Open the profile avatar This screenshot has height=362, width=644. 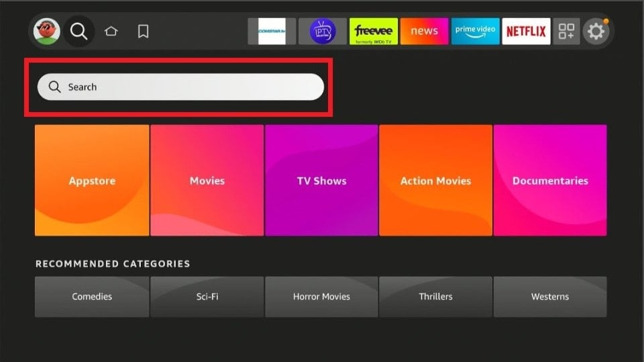pyautogui.click(x=46, y=32)
